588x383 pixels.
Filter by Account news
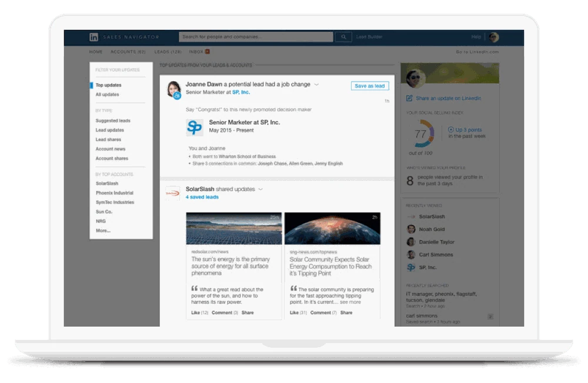click(111, 149)
